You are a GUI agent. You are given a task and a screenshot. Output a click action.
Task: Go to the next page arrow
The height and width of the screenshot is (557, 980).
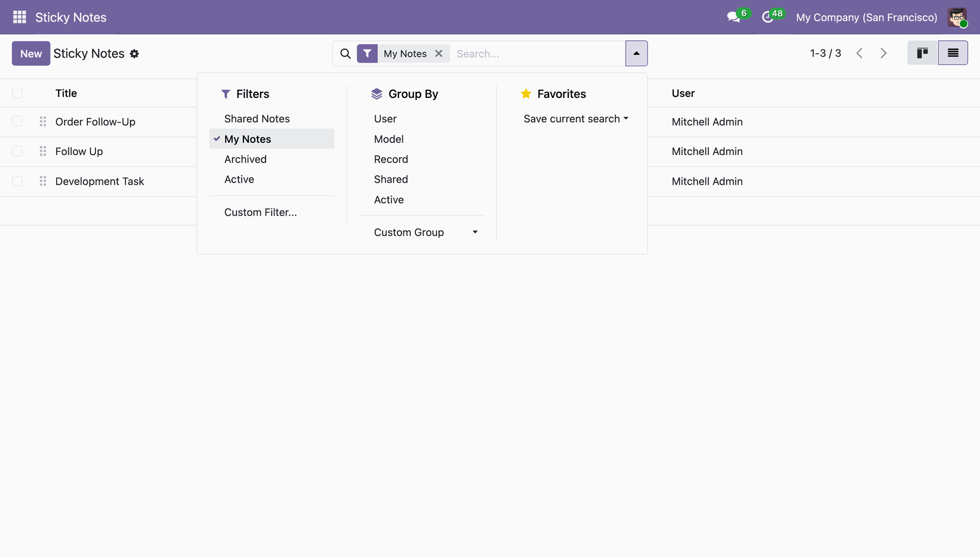pos(884,53)
